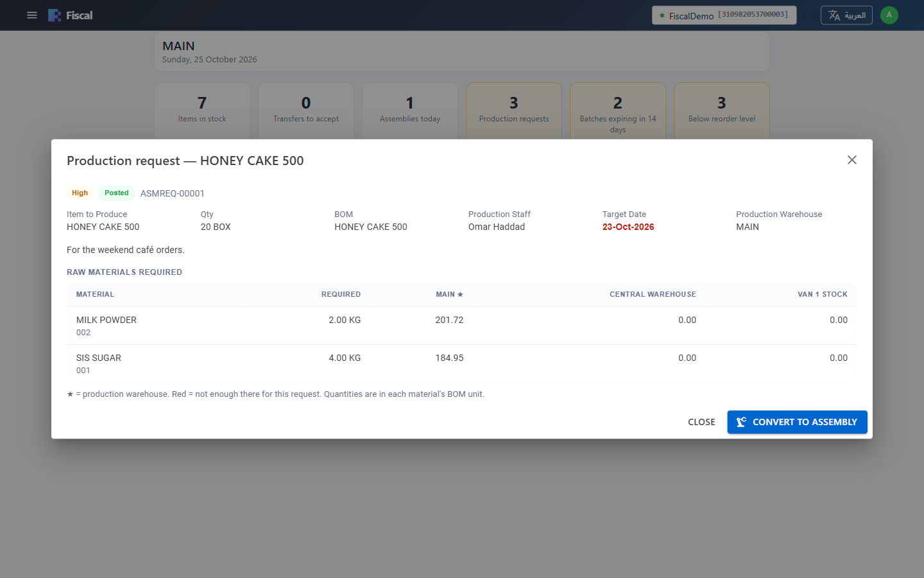This screenshot has height=578, width=924.
Task: Click the Required column header
Action: [341, 294]
